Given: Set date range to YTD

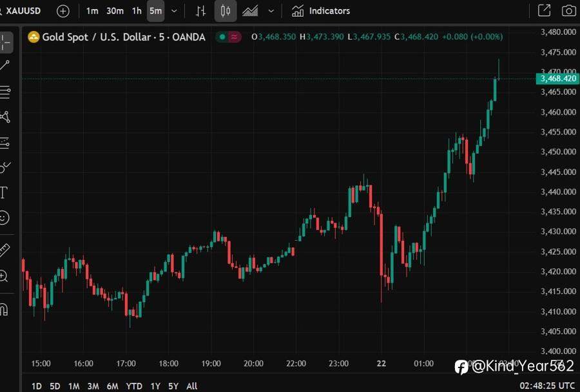Looking at the screenshot, I should click(134, 386).
